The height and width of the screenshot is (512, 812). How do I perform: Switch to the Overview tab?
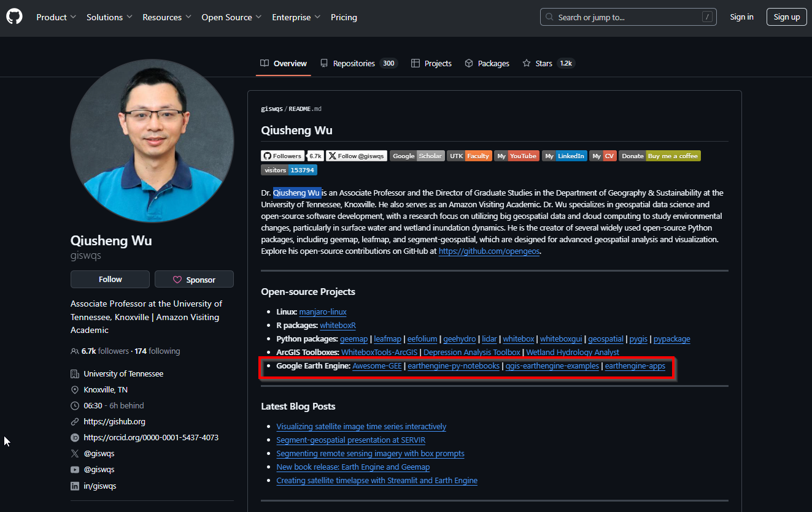pyautogui.click(x=284, y=63)
